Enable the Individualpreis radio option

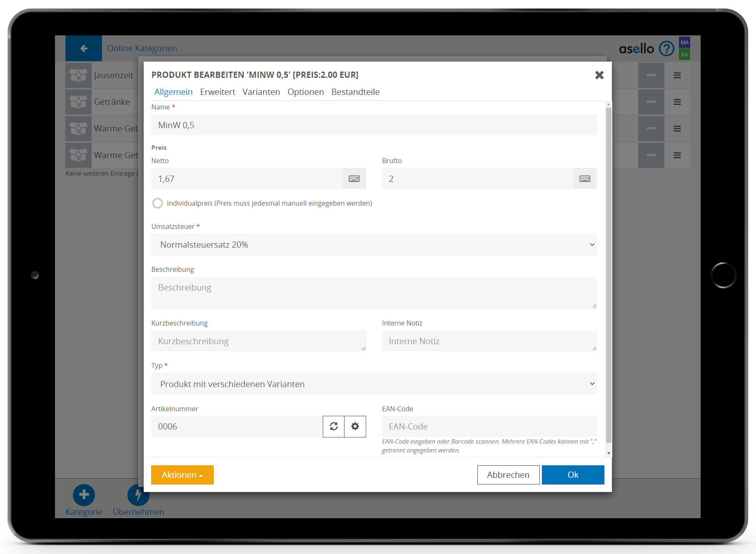[x=157, y=203]
